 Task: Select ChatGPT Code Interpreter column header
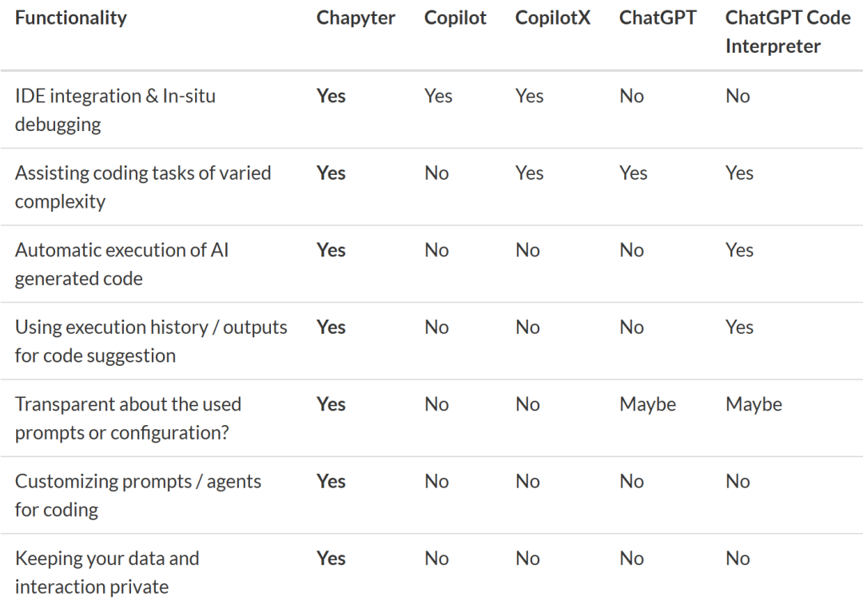(788, 32)
